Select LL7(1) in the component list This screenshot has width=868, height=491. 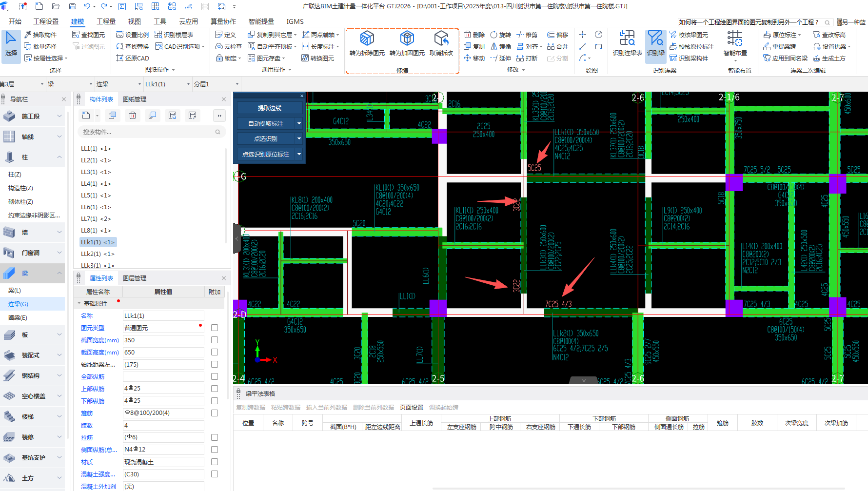pos(96,218)
